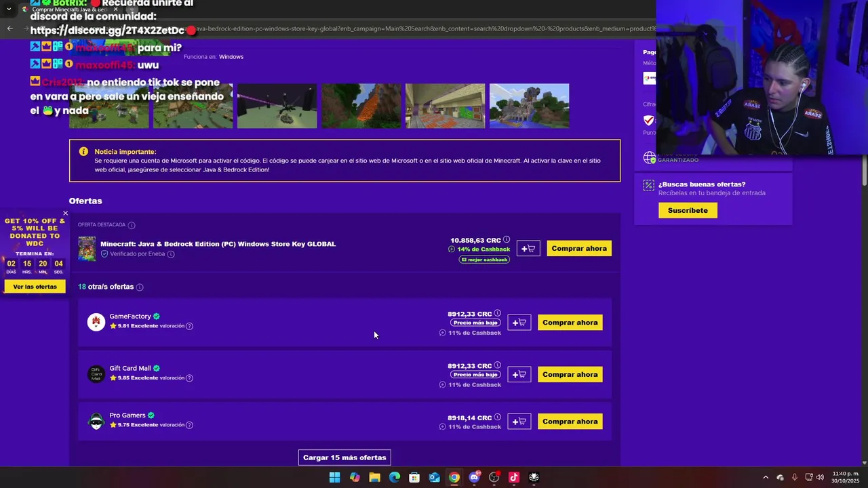This screenshot has width=868, height=488.
Task: View Minecraft screenshot with pigs
Action: click(x=193, y=106)
